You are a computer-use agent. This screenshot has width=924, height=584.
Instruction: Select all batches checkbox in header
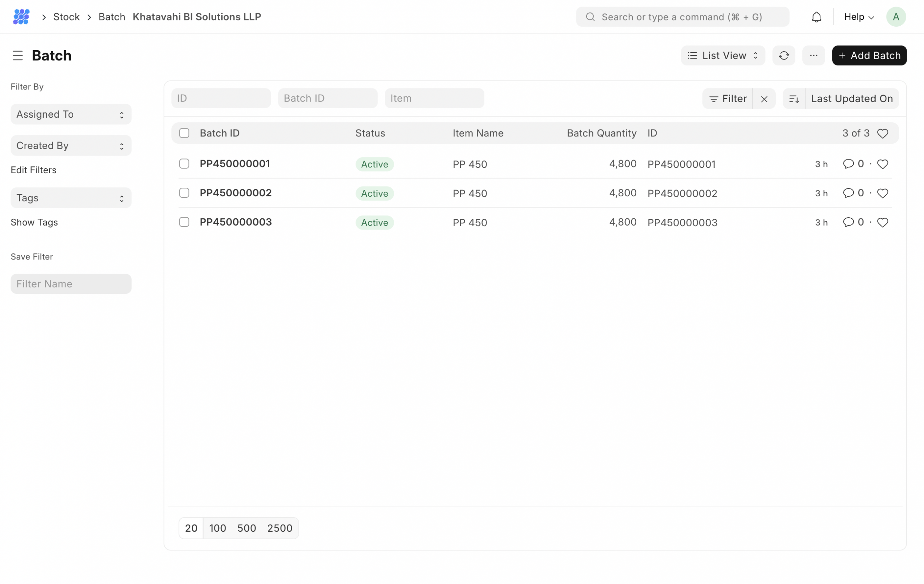(184, 133)
